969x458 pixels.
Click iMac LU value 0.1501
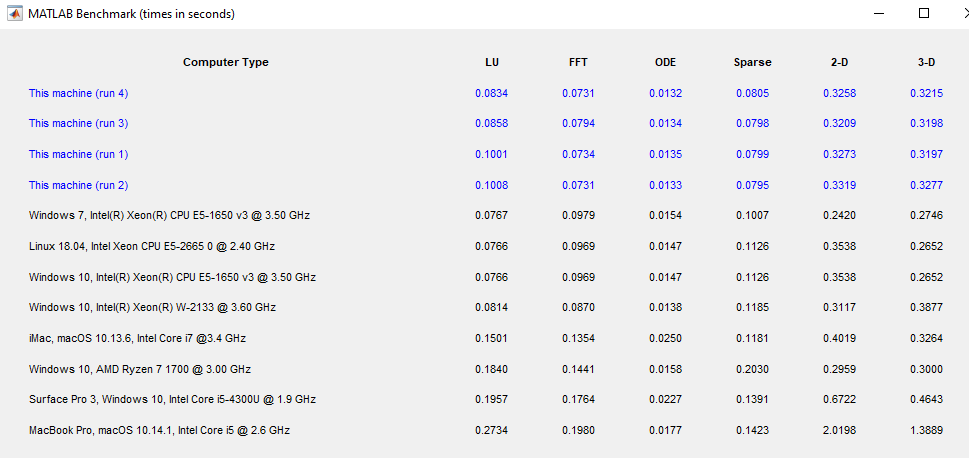(x=492, y=338)
